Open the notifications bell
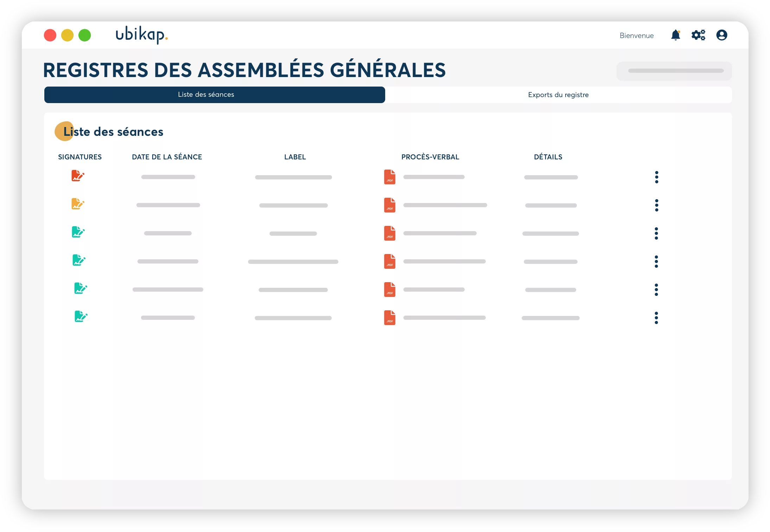Screen dimensions: 770x532 pyautogui.click(x=675, y=35)
